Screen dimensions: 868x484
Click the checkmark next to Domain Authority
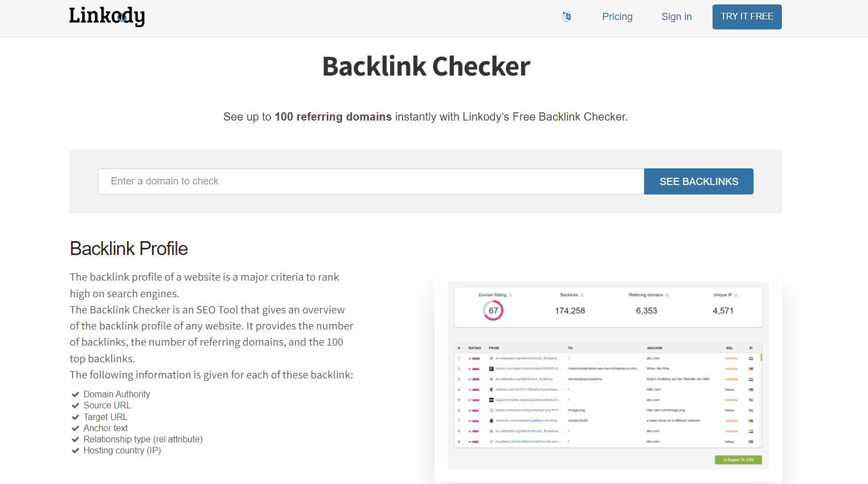click(x=75, y=394)
